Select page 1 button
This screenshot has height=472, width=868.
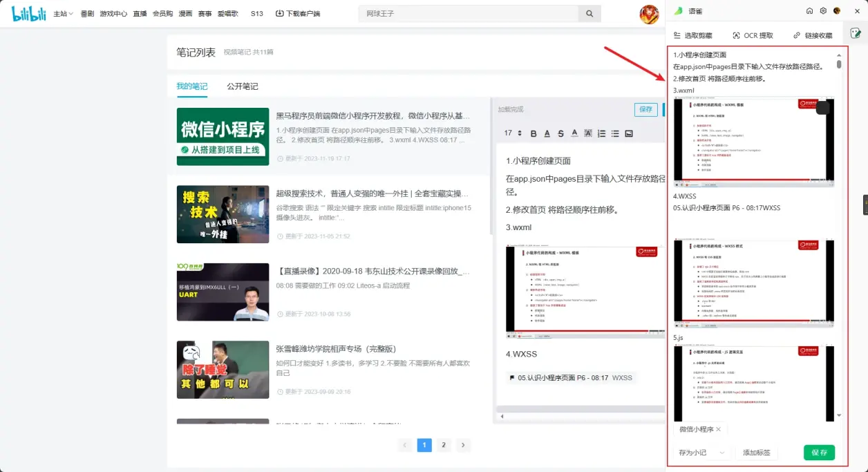424,445
